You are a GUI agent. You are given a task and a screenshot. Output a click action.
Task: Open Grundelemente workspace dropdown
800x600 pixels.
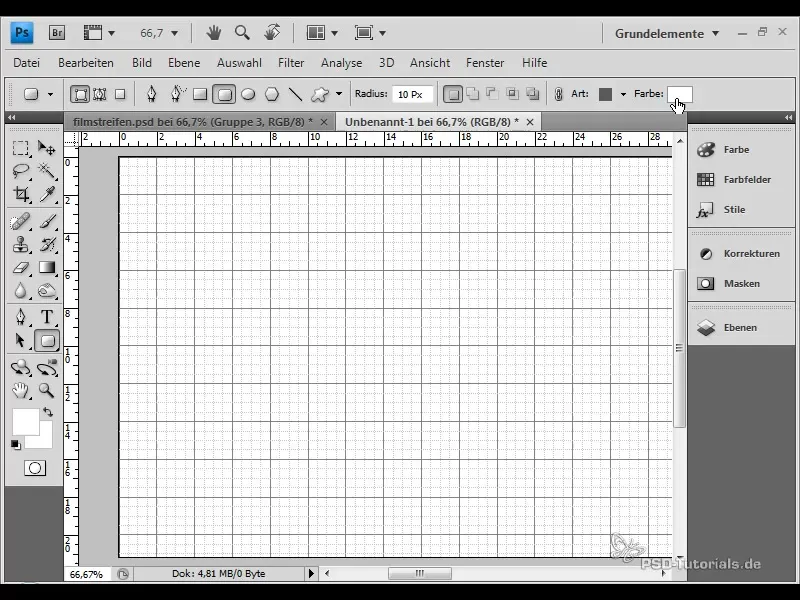(x=666, y=34)
